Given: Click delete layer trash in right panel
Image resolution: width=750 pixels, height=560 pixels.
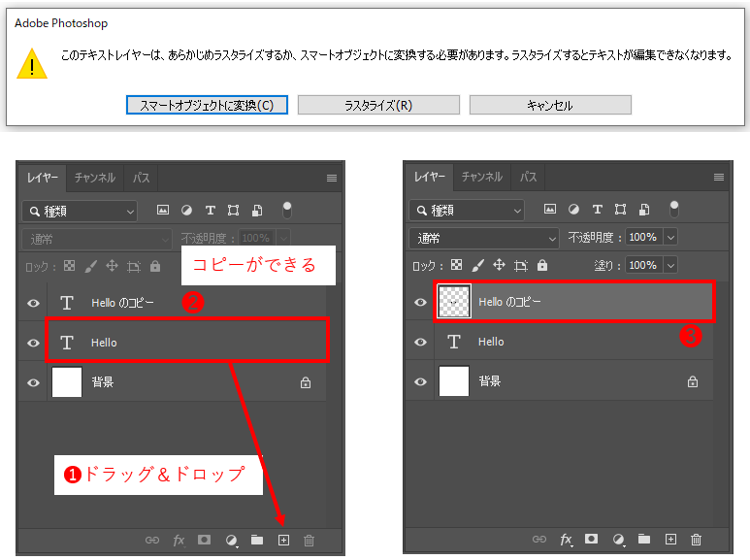Looking at the screenshot, I should [696, 540].
